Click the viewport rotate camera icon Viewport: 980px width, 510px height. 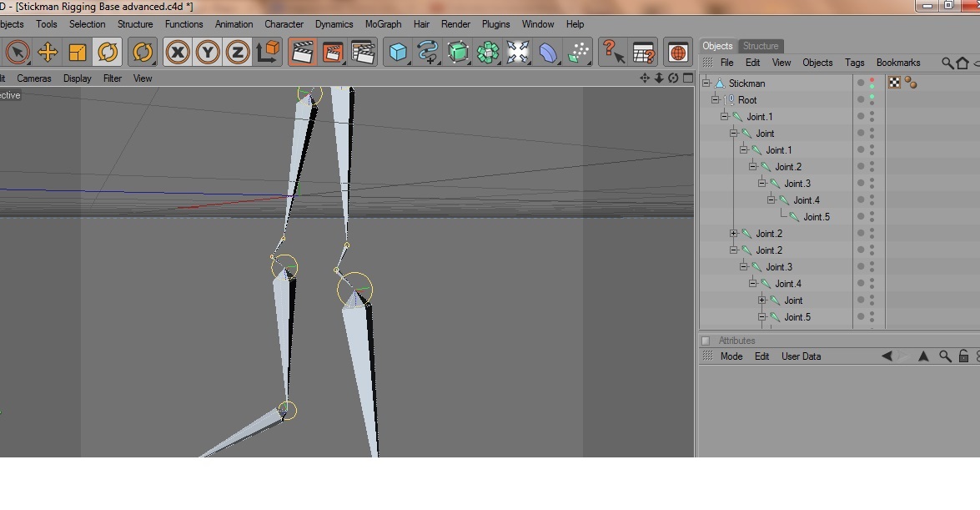click(673, 78)
